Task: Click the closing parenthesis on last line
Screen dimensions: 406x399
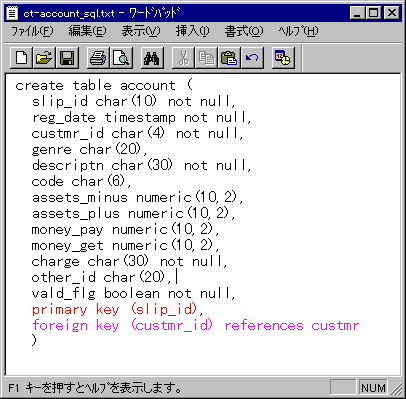Action: tap(34, 340)
